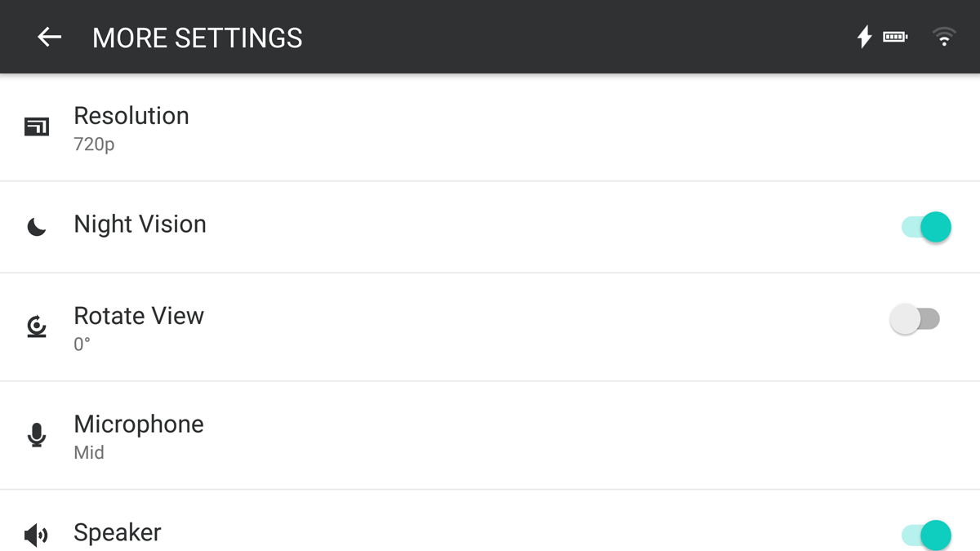Select the Speaker settings row
The width and height of the screenshot is (980, 551).
click(490, 521)
